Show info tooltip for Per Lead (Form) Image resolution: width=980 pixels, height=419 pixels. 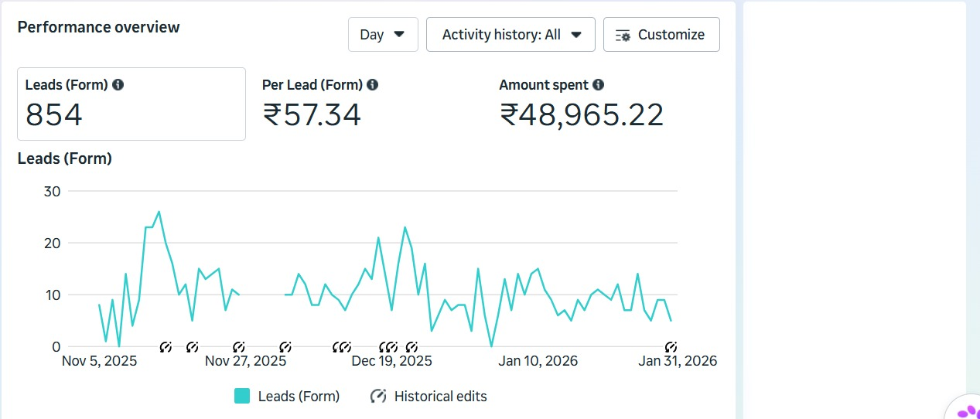[x=372, y=85]
